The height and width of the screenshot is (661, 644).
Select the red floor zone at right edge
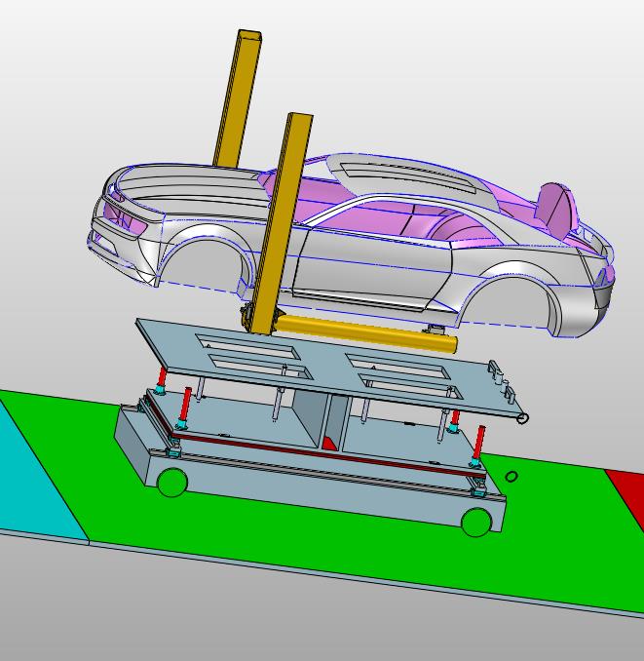click(629, 497)
